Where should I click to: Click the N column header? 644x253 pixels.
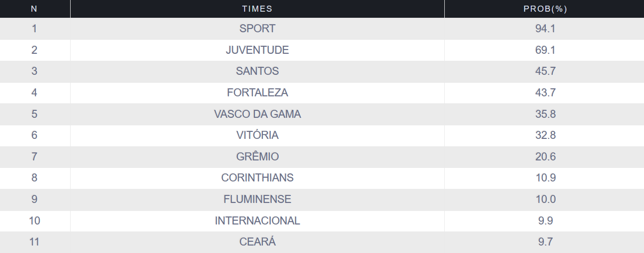34,9
